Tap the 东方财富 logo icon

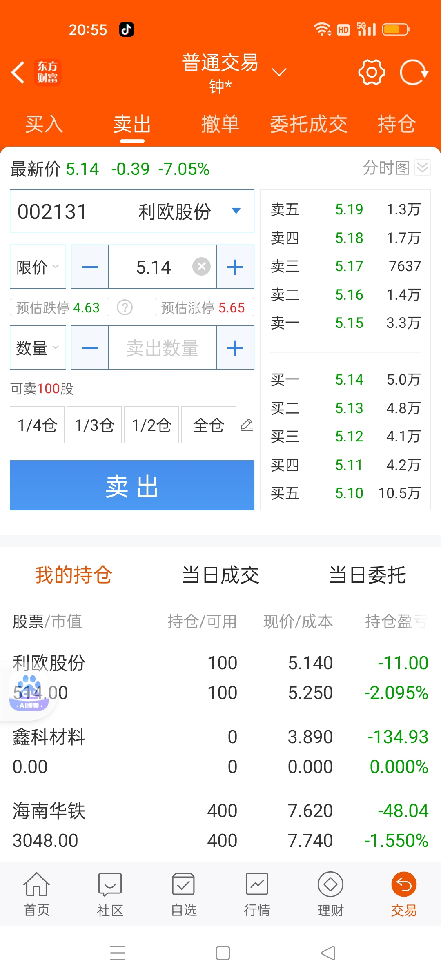48,72
